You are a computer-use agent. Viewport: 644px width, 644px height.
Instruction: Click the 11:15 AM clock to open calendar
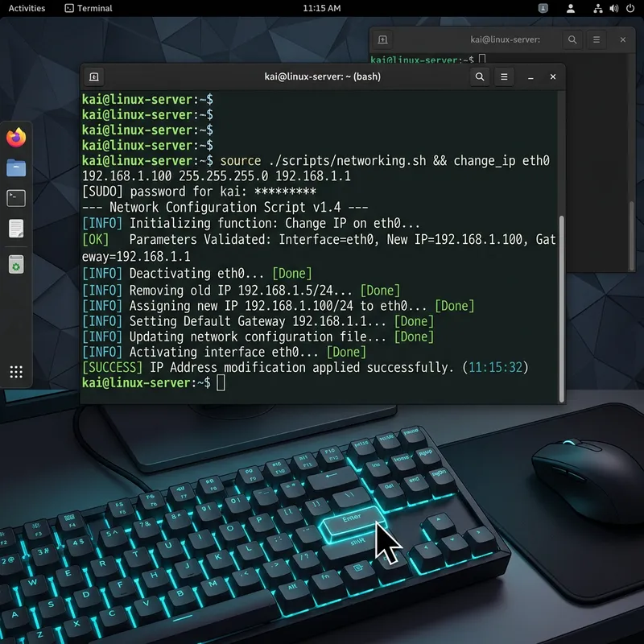pos(322,8)
